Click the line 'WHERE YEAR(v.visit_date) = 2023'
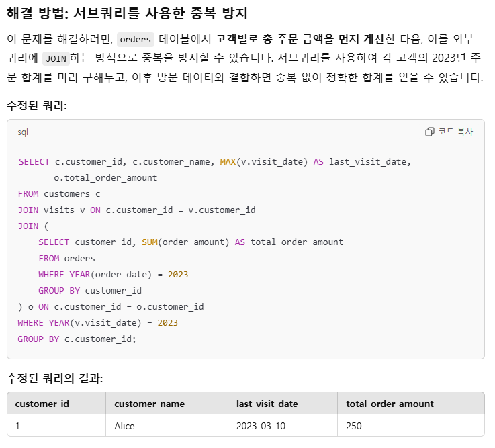This screenshot has height=448, width=495. coord(98,322)
